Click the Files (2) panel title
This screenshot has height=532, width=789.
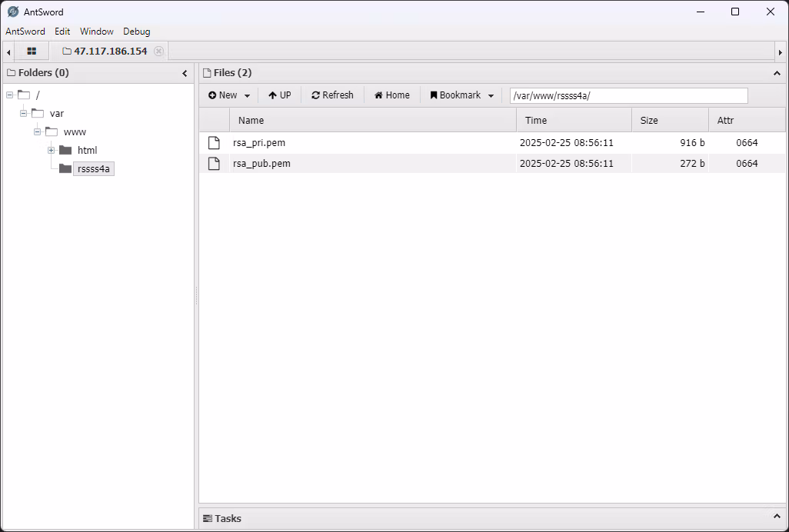(232, 73)
